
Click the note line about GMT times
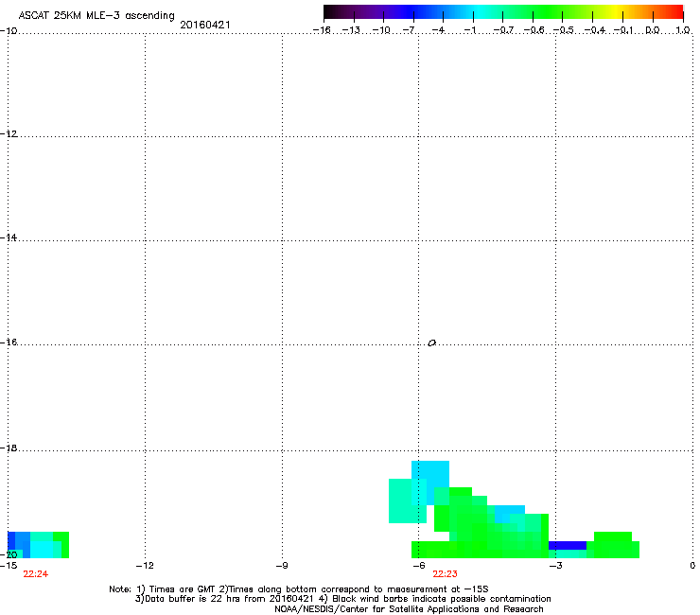(x=299, y=589)
